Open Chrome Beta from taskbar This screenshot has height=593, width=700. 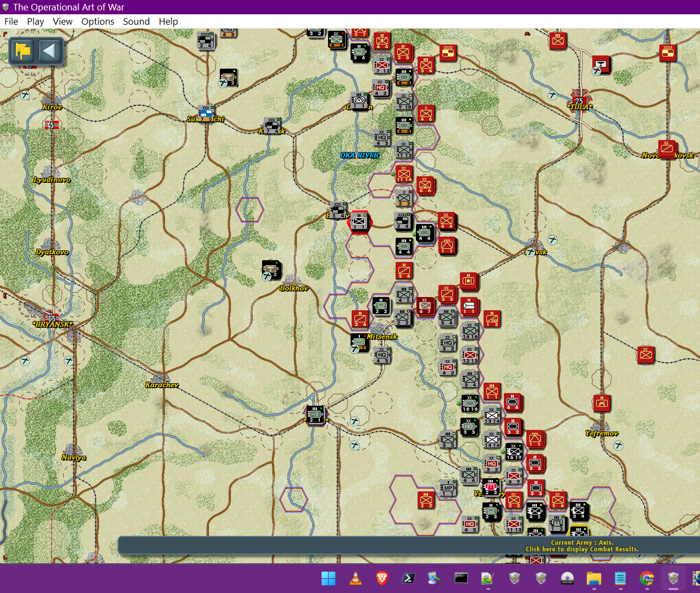(647, 578)
